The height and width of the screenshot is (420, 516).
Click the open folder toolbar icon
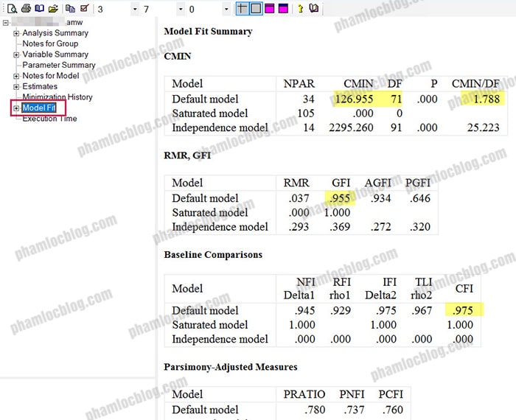click(53, 9)
